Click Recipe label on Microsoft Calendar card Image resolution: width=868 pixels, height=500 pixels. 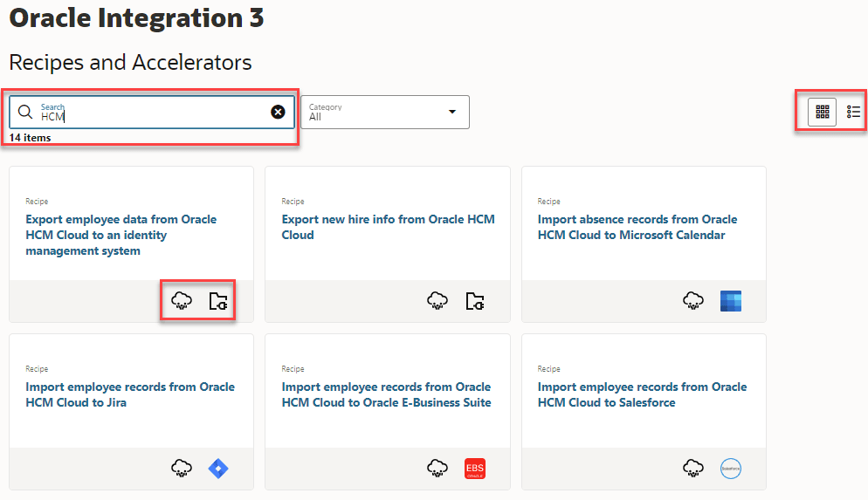(x=548, y=202)
